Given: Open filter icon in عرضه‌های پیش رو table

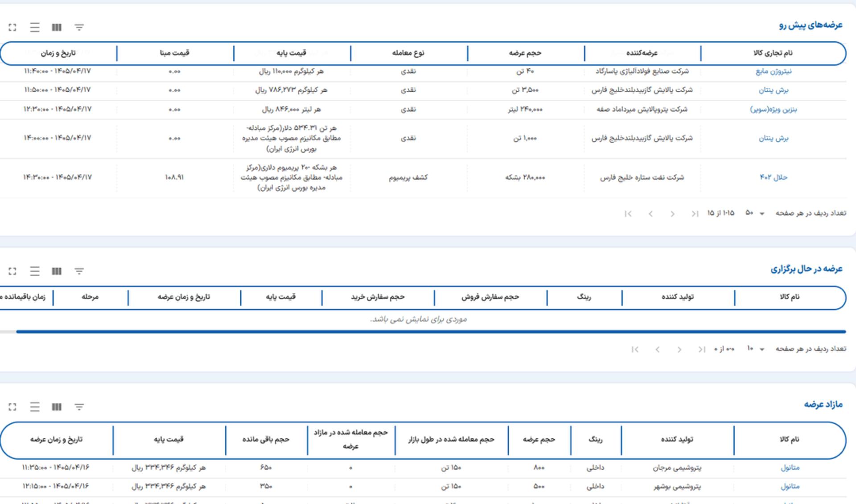Looking at the screenshot, I should [79, 28].
